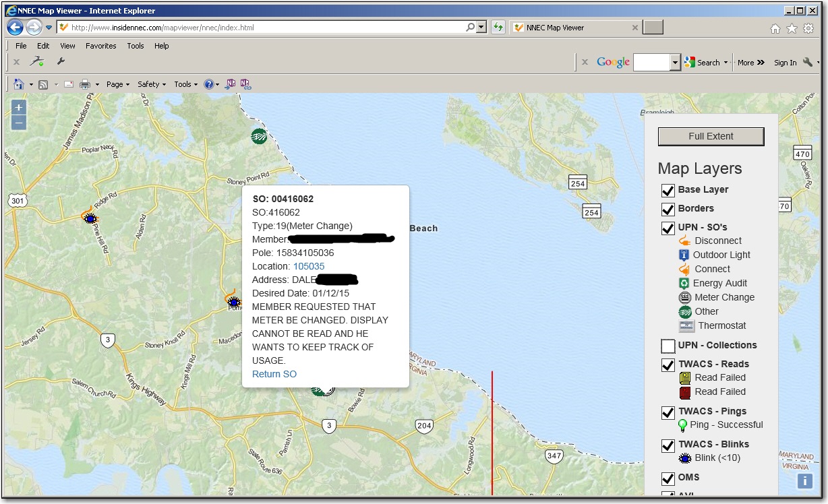Viewport: 828px width, 504px height.
Task: Open the Safety dropdown in command bar
Action: [151, 84]
